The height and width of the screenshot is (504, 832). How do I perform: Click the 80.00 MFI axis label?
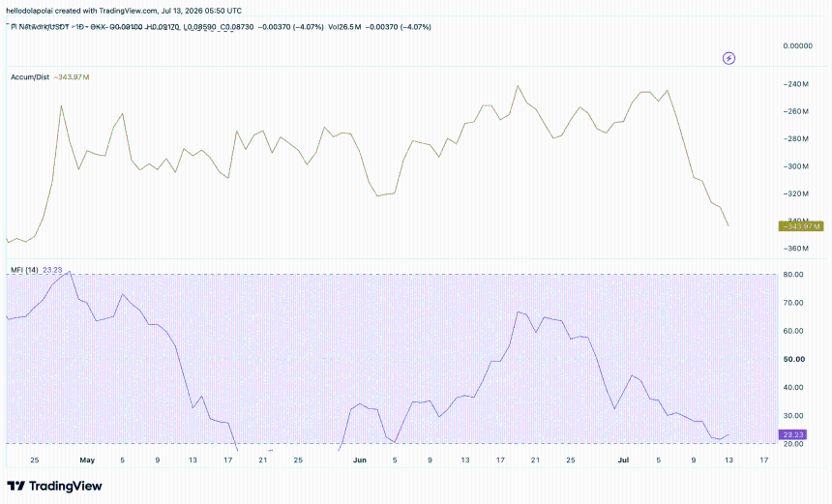pos(793,275)
